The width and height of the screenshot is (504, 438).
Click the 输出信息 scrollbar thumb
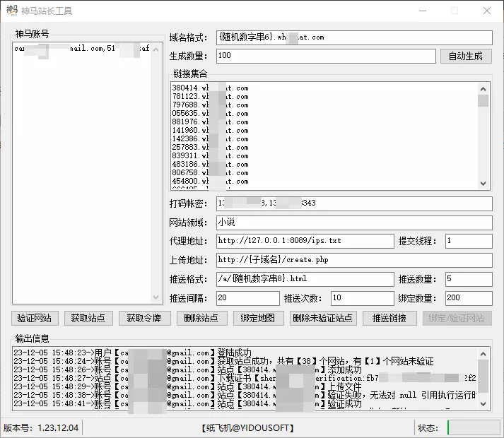[x=483, y=376]
